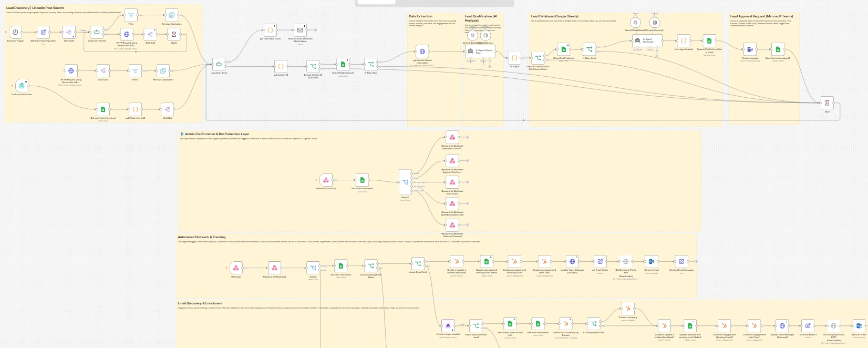Select the If Company Not Exist node

pos(594,324)
